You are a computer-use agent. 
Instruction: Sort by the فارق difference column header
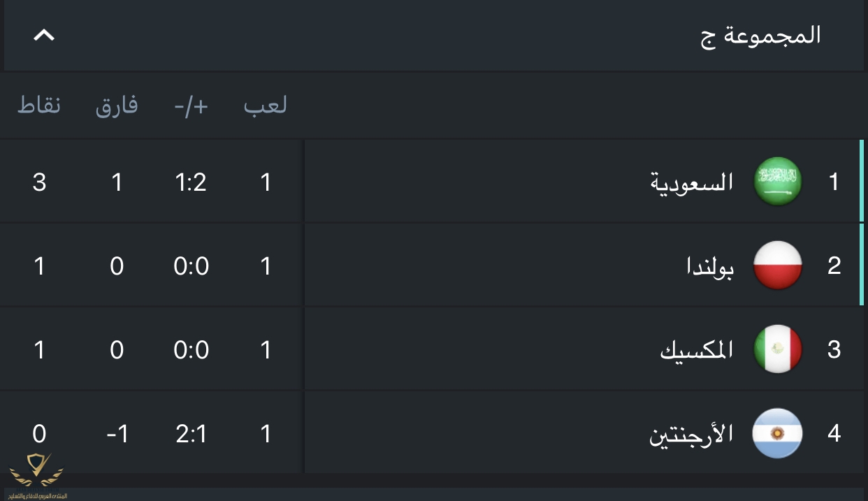pyautogui.click(x=117, y=106)
